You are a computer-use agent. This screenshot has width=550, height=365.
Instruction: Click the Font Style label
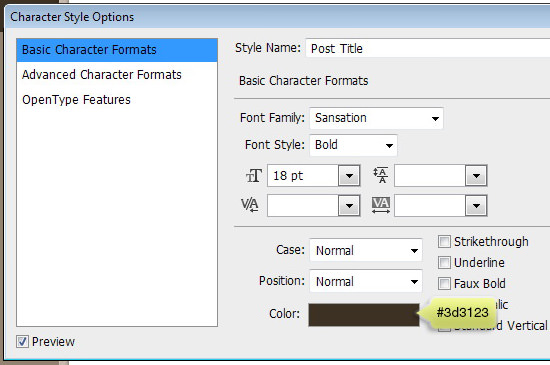coord(275,145)
